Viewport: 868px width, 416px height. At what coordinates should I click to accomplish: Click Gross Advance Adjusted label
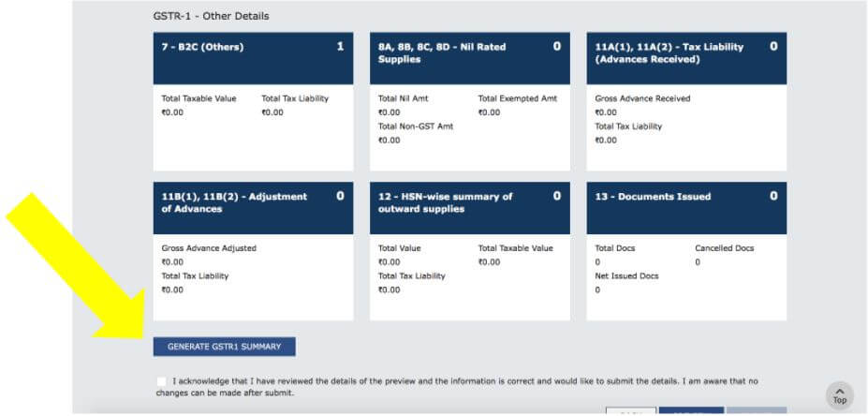[209, 248]
